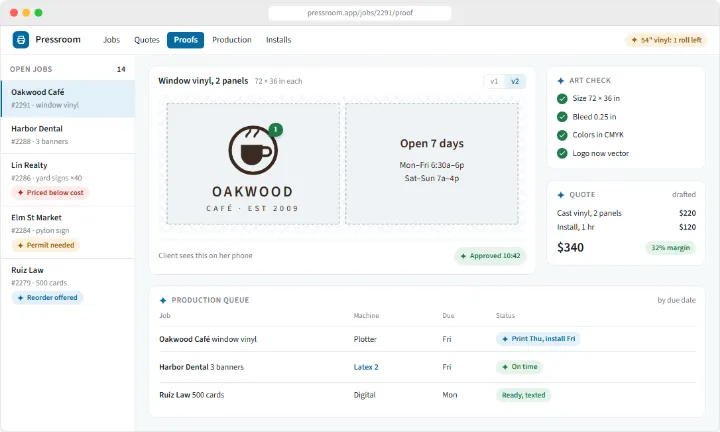
Task: Click the Digital machine cell
Action: [x=365, y=395]
